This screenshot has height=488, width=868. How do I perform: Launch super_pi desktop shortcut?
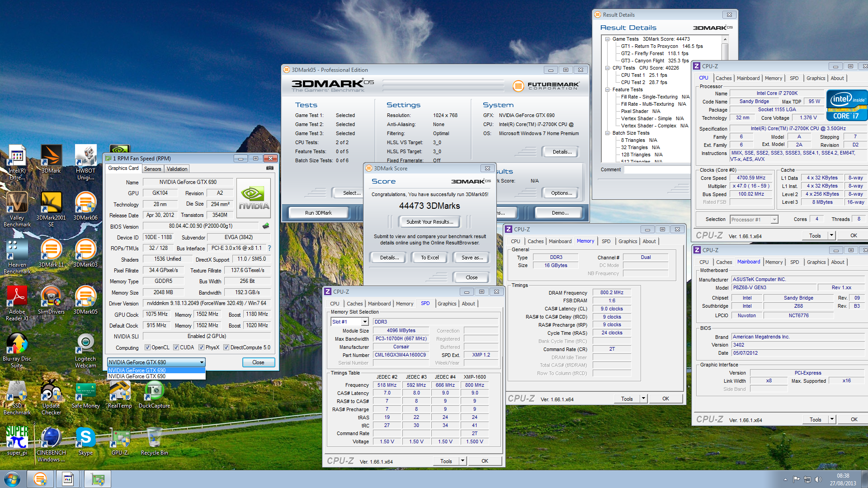point(17,441)
